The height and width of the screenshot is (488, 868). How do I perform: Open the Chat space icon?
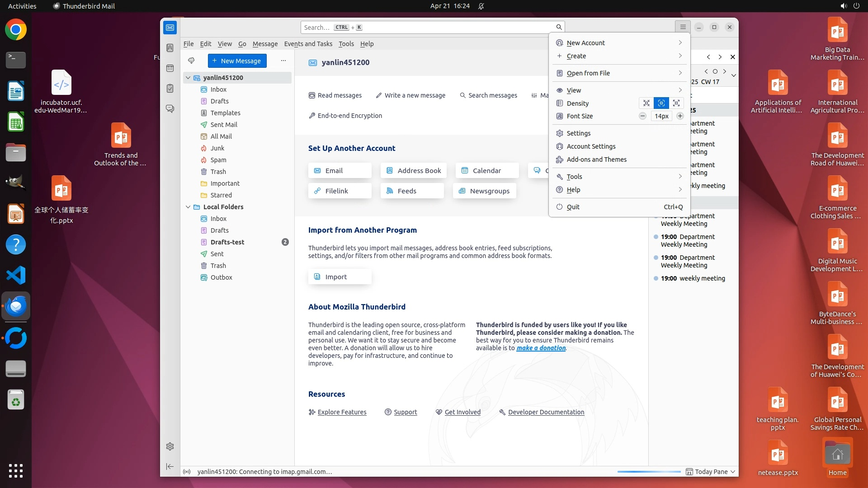tap(170, 109)
